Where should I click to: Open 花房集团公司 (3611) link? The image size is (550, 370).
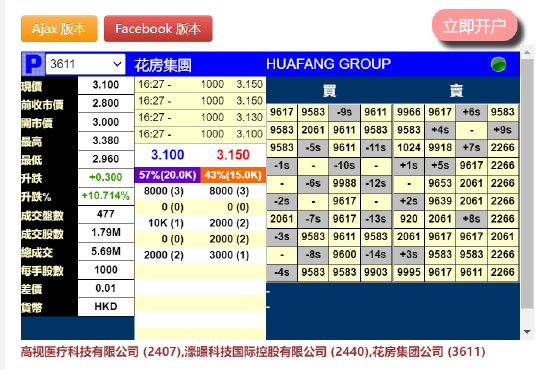(429, 352)
